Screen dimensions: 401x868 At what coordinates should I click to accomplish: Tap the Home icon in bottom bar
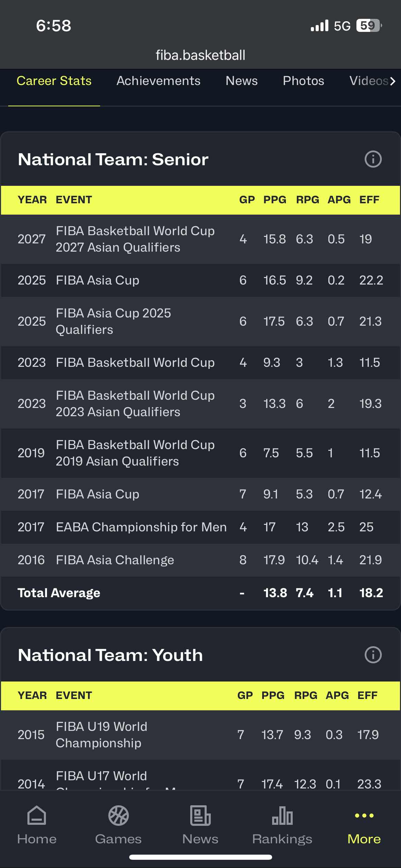[37, 815]
